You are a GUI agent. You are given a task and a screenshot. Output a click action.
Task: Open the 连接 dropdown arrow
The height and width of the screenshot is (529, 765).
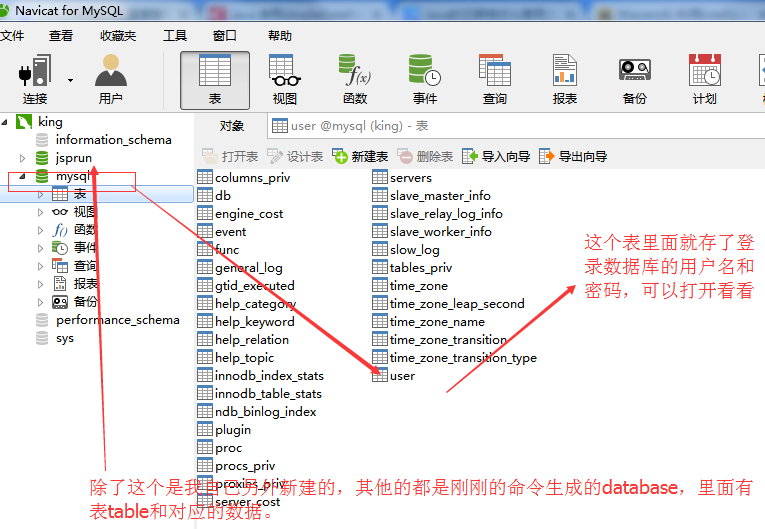click(x=70, y=80)
